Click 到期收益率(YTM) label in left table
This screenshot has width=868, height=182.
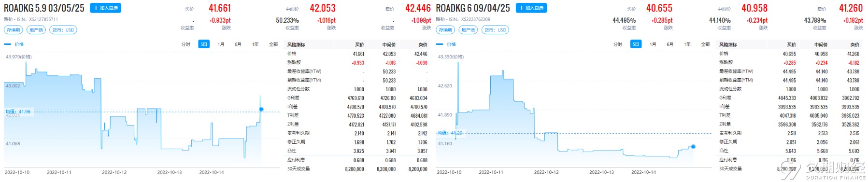point(304,80)
